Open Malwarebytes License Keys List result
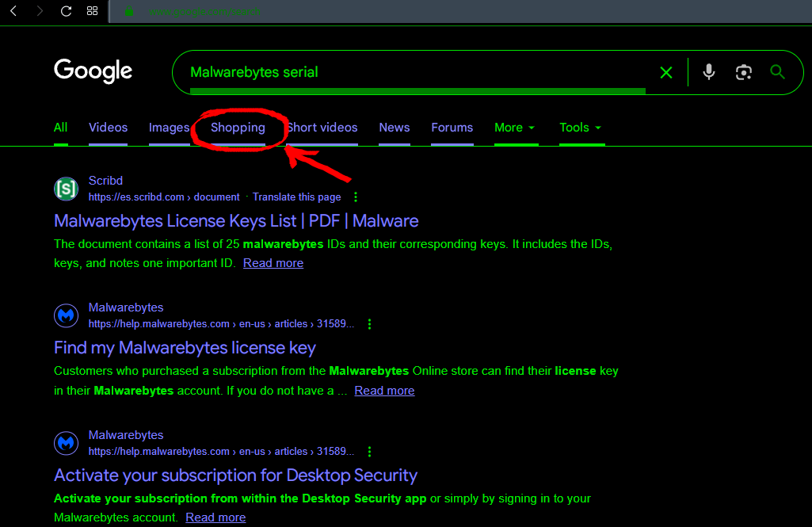Image resolution: width=812 pixels, height=527 pixels. tap(236, 221)
